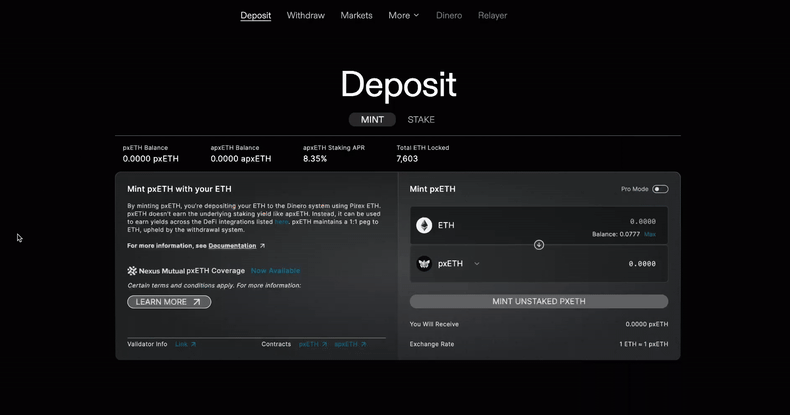Open the Dinero link in navigation
790x415 pixels.
pyautogui.click(x=449, y=16)
